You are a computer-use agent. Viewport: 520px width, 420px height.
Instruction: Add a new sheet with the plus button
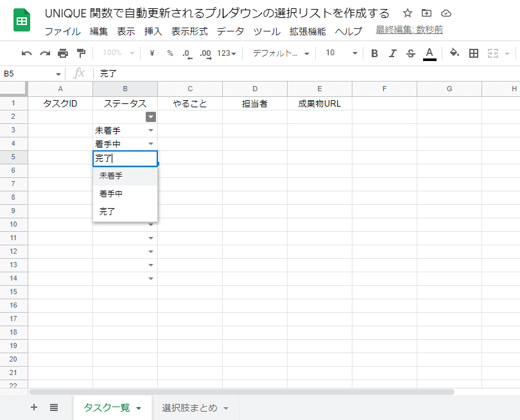click(33, 407)
